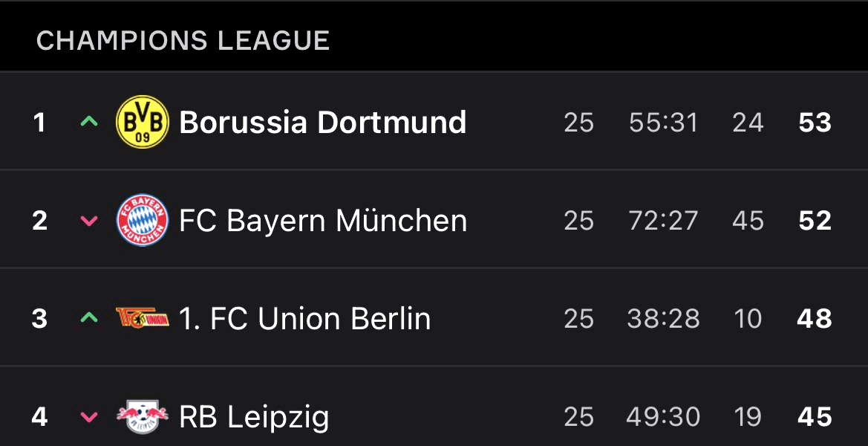This screenshot has width=868, height=446.
Task: Tap Bayern's red down-trend arrow
Action: [89, 221]
